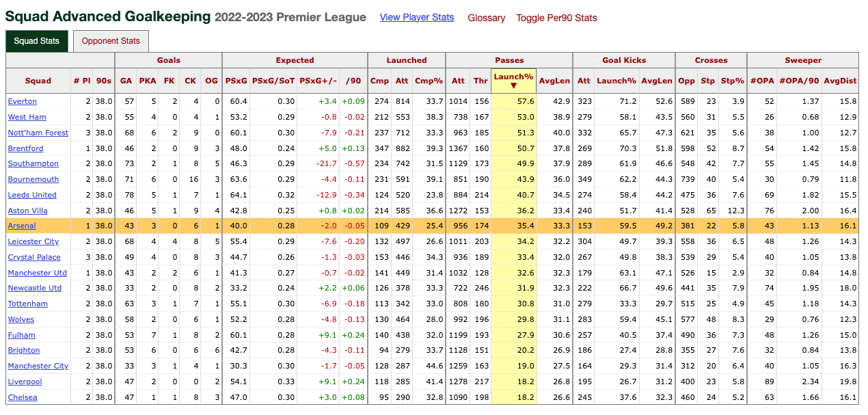Sort by the #OPA/90 column header
The height and width of the screenshot is (415, 868).
800,81
